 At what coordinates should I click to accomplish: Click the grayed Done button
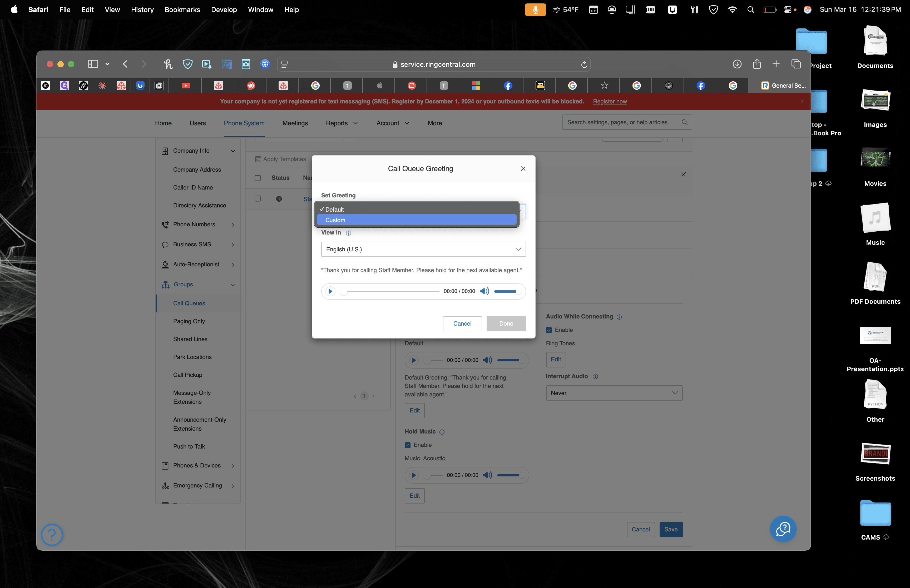pyautogui.click(x=506, y=323)
